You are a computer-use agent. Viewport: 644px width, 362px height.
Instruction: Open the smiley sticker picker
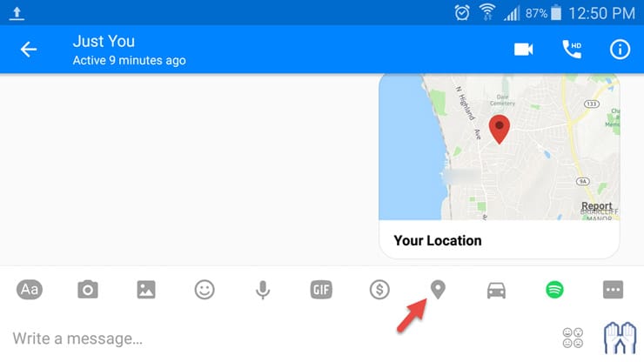[205, 289]
